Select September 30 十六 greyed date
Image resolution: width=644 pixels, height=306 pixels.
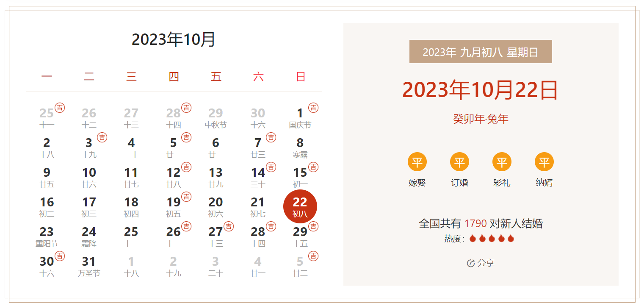coord(258,118)
